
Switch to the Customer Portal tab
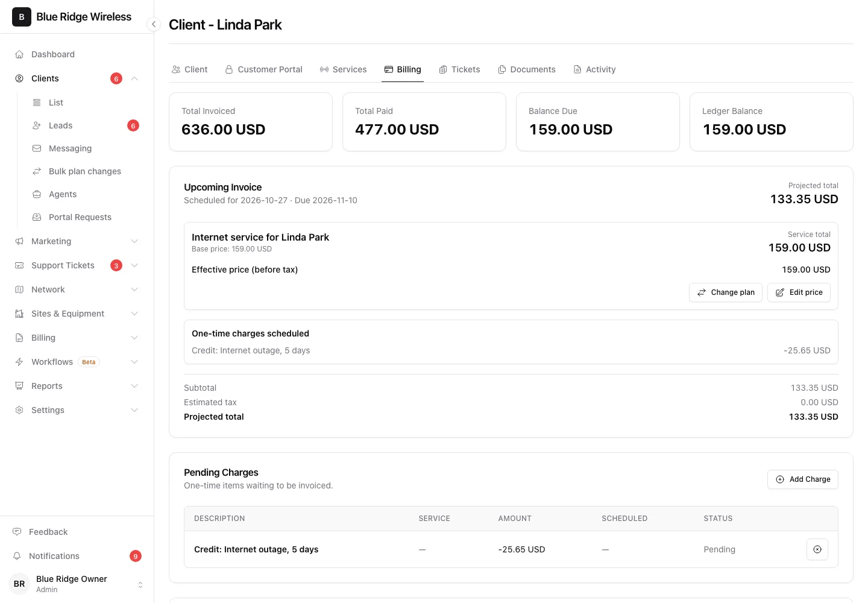[x=263, y=69]
